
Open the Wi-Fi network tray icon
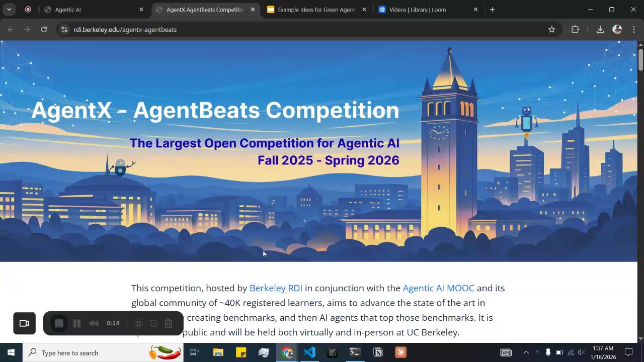click(x=571, y=352)
